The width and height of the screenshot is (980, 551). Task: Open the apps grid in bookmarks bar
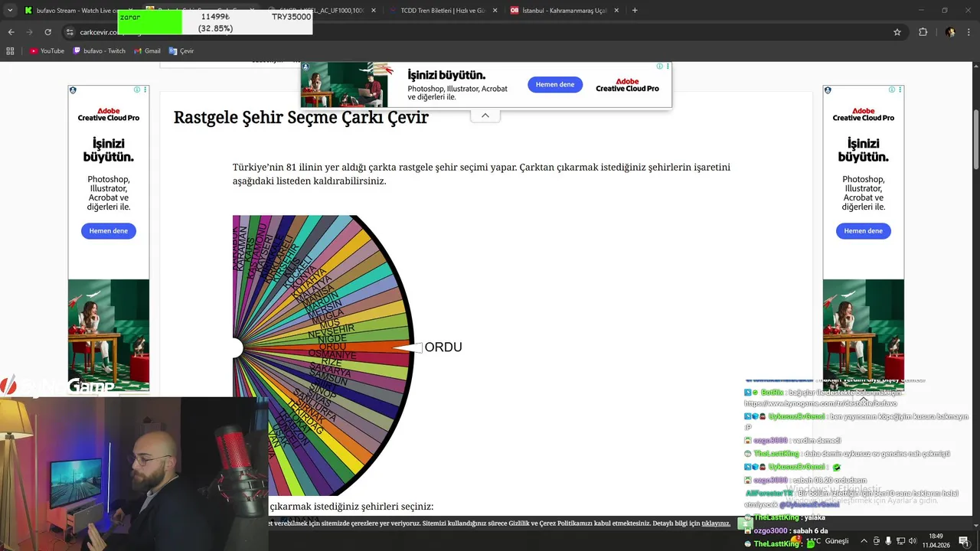coord(10,51)
